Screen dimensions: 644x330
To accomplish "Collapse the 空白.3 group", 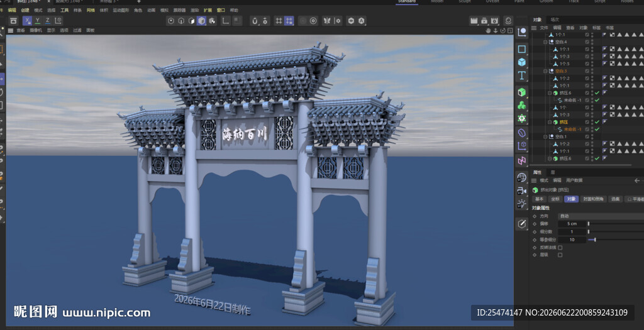I will tap(545, 71).
